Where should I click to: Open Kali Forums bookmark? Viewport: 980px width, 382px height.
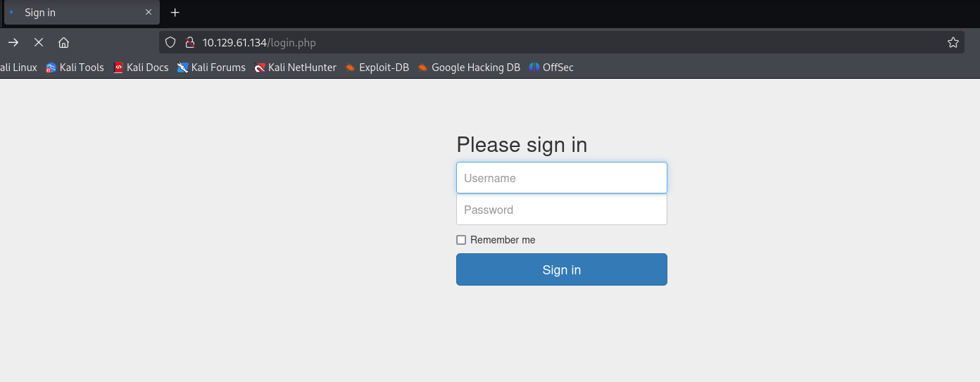point(211,68)
